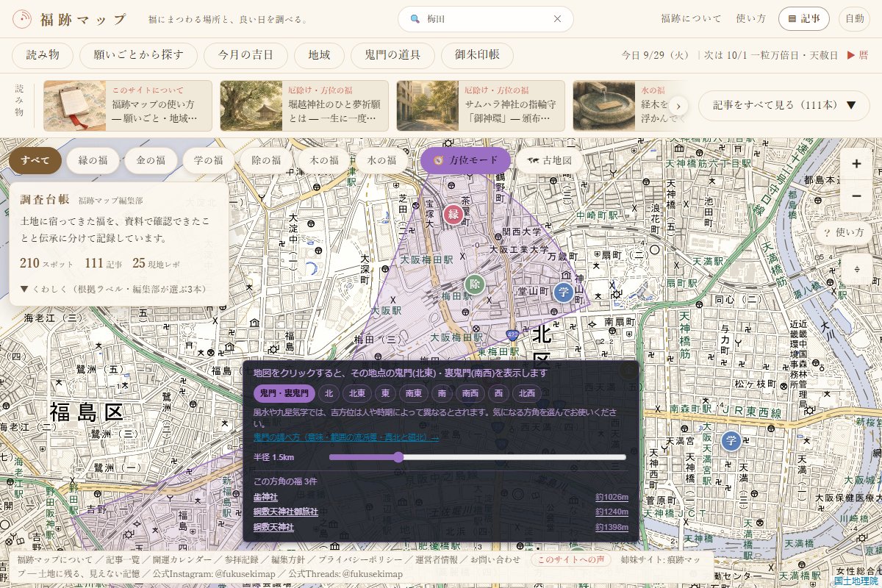Screen dimensions: 882x588
Task: Open 御朱印帳 pill
Action: [x=478, y=55]
